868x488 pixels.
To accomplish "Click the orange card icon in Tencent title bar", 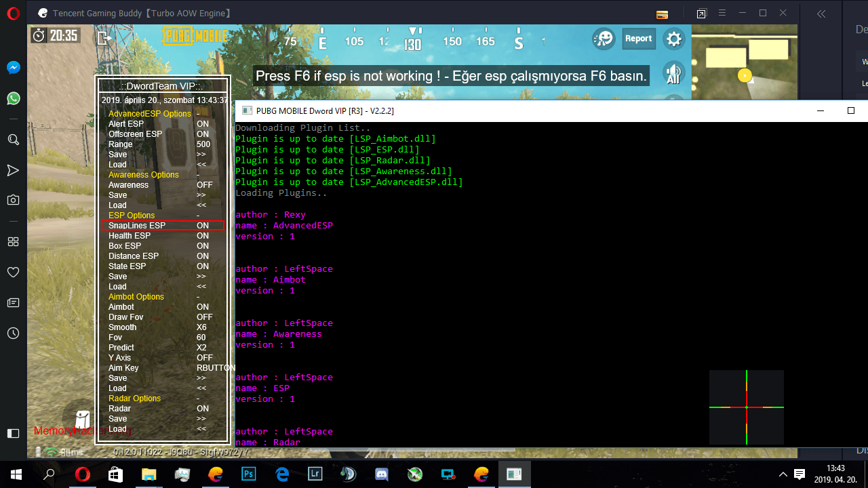I will (663, 14).
